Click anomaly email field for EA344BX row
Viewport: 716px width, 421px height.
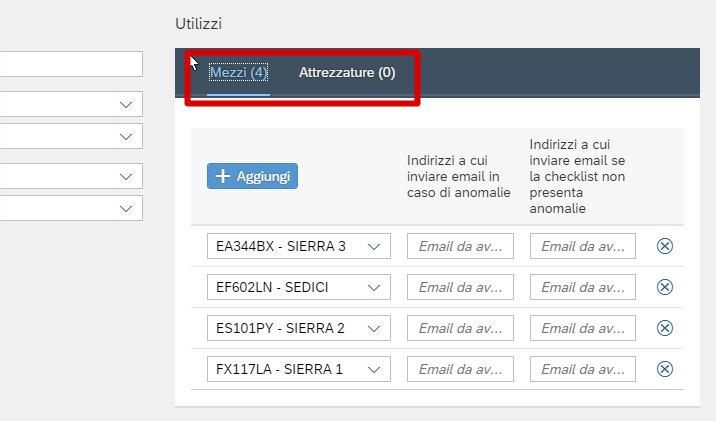point(460,247)
